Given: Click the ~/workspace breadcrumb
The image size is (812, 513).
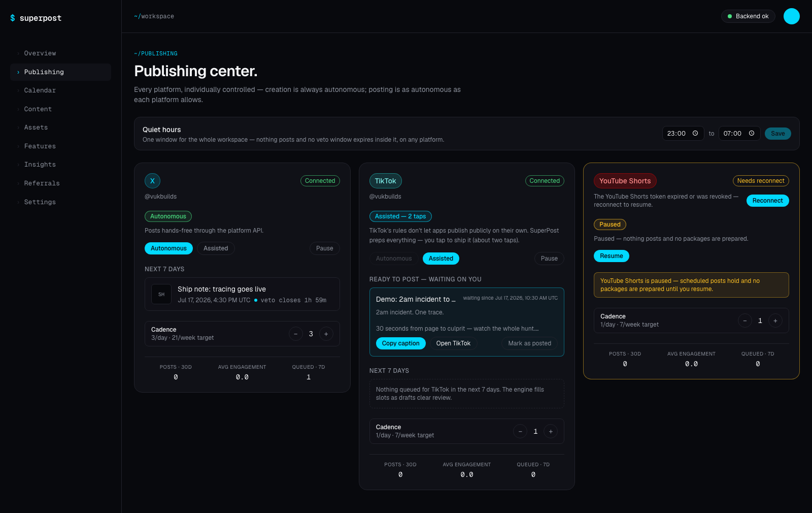Looking at the screenshot, I should tap(154, 16).
